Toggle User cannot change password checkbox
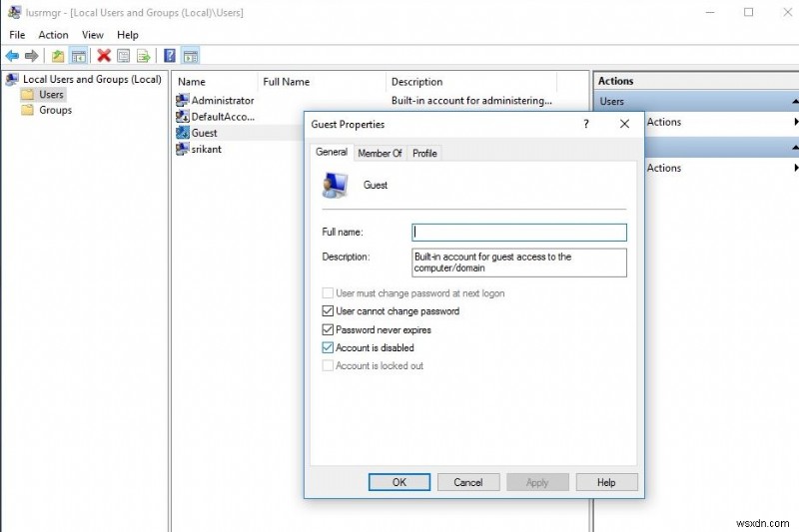 [x=328, y=311]
